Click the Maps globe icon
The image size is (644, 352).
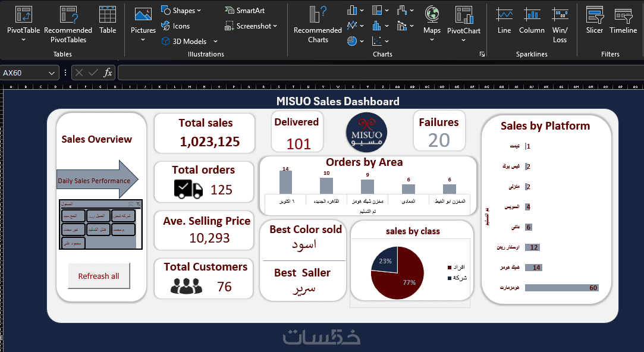click(x=432, y=15)
